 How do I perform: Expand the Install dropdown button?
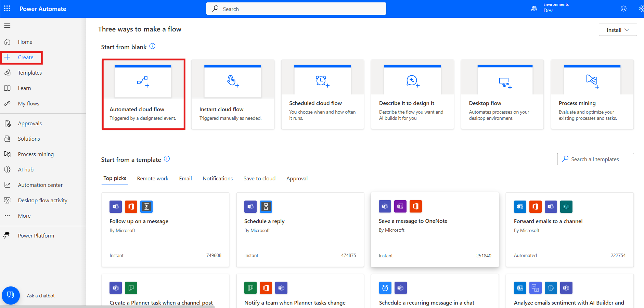[x=618, y=30]
